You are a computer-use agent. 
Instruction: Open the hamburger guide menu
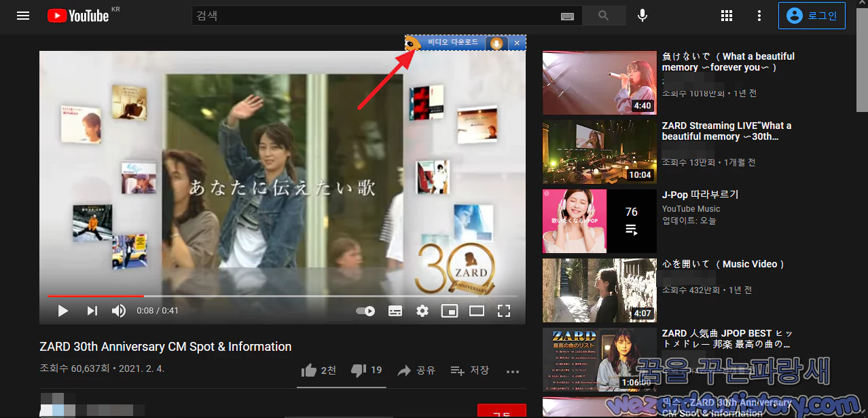point(23,16)
